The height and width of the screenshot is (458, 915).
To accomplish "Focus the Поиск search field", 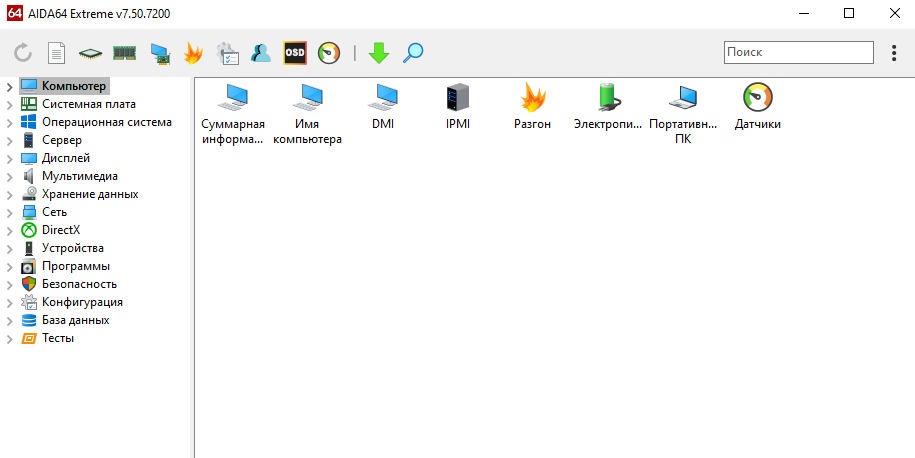I will pos(799,52).
